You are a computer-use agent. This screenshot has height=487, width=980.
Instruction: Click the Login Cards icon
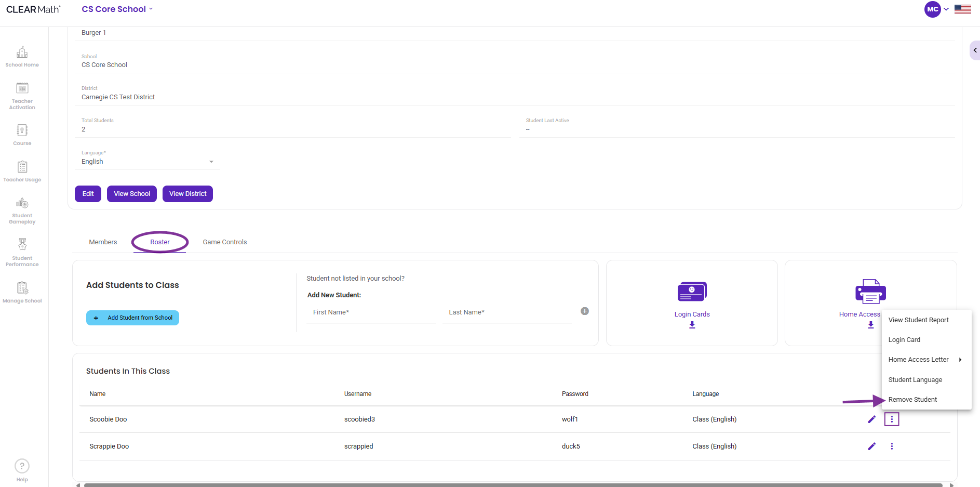click(x=692, y=292)
